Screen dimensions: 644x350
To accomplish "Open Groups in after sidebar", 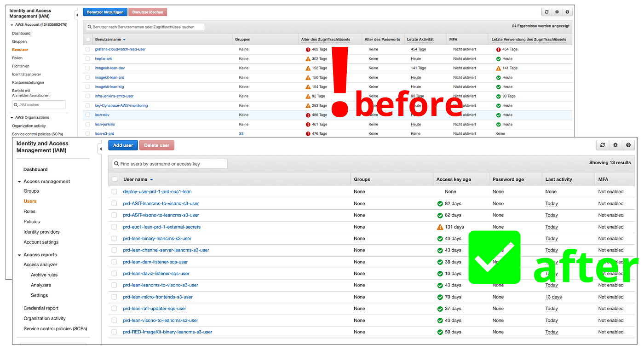I will 31,191.
